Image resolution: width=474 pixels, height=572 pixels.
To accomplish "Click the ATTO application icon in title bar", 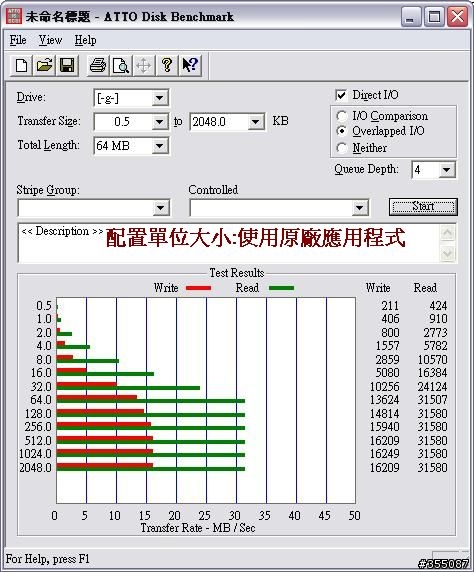I will (14, 16).
